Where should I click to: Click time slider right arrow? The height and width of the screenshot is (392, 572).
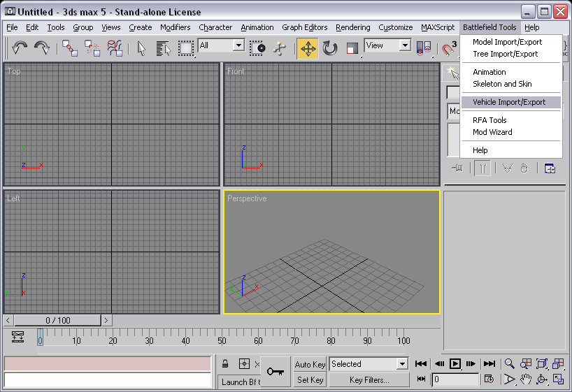click(106, 321)
